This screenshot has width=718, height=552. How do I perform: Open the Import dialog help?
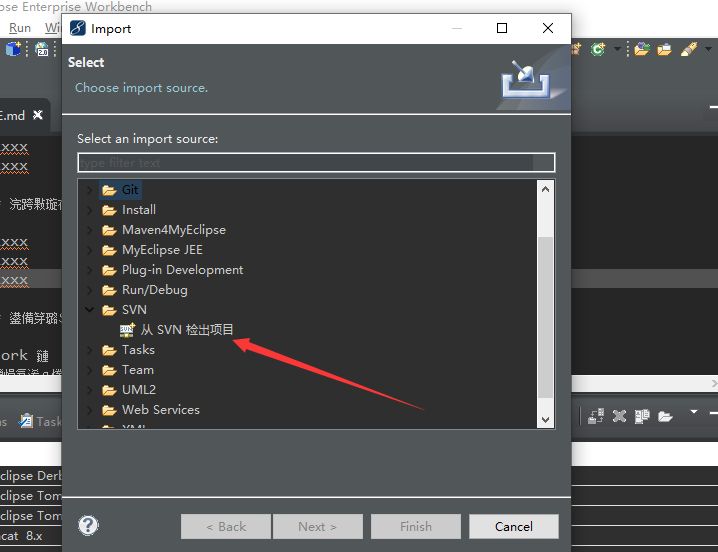tap(88, 525)
